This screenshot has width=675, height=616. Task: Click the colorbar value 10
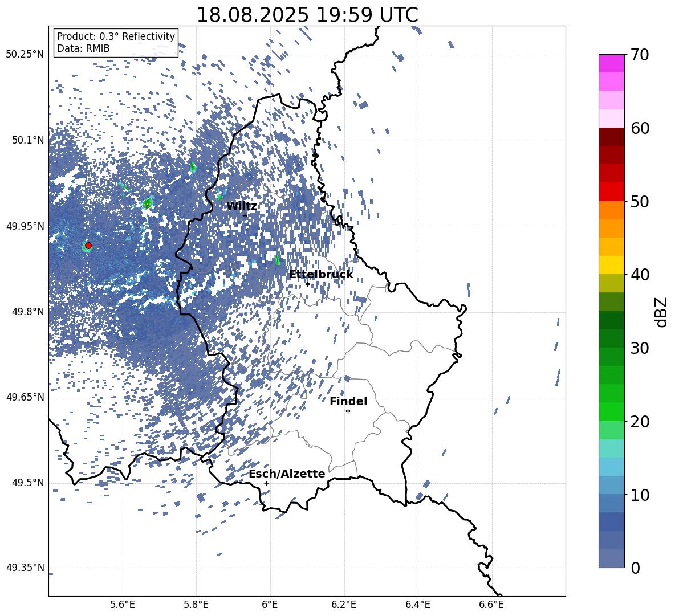(640, 495)
